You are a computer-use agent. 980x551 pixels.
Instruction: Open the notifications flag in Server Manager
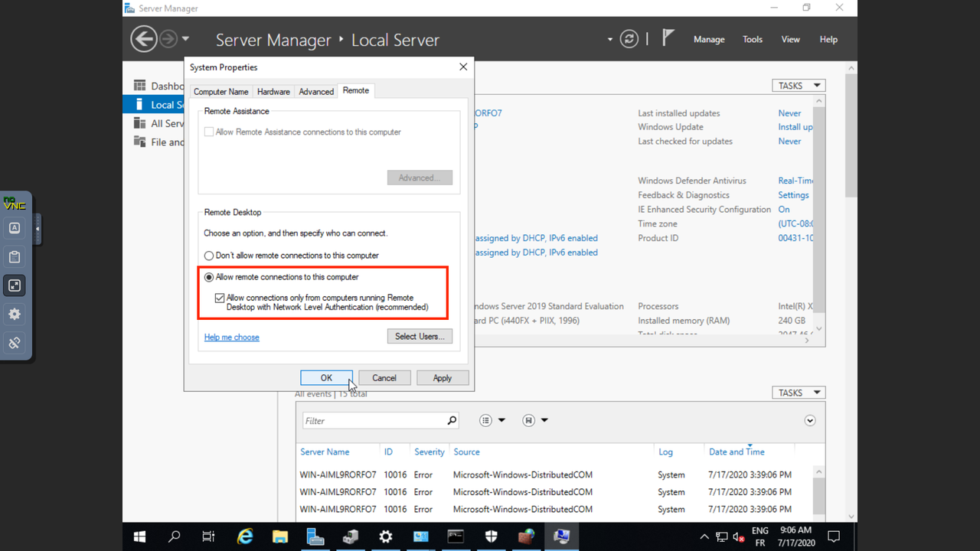(668, 38)
